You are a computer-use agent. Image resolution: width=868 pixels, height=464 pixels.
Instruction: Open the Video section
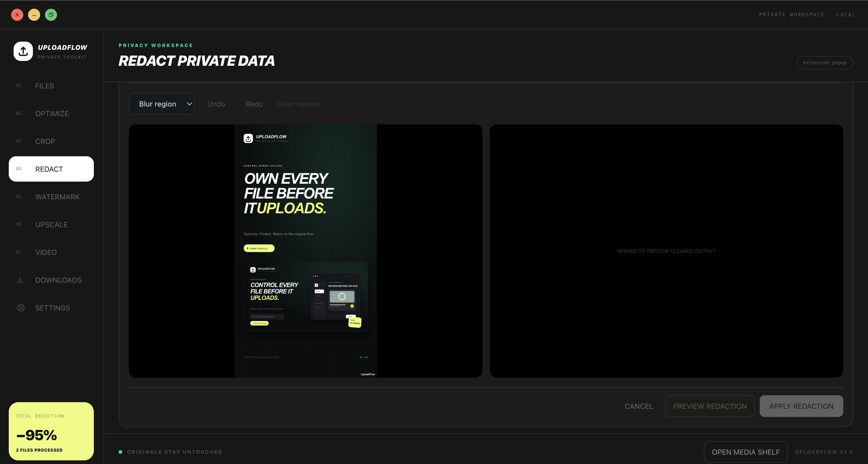click(51, 252)
